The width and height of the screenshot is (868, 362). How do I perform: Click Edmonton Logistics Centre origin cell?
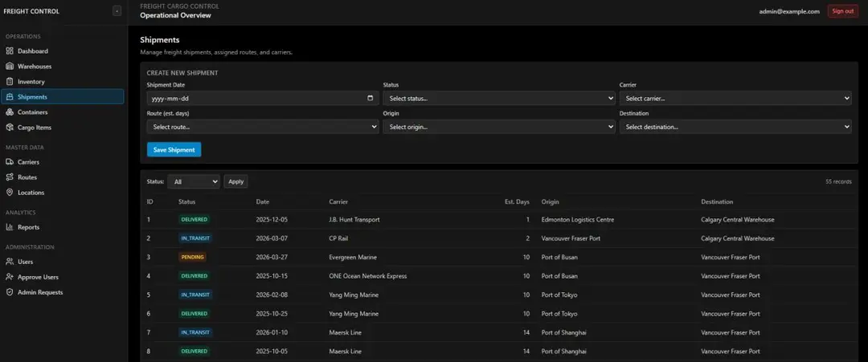tap(577, 219)
